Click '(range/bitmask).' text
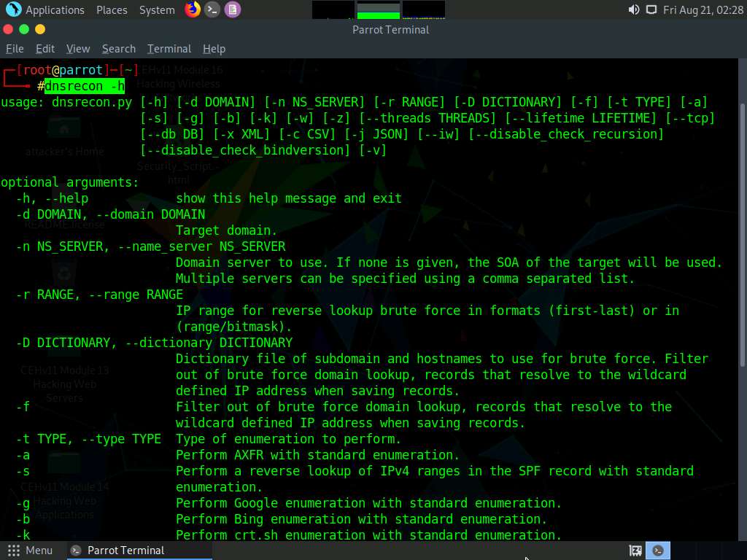Viewport: 747px width, 560px height. pyautogui.click(x=233, y=327)
